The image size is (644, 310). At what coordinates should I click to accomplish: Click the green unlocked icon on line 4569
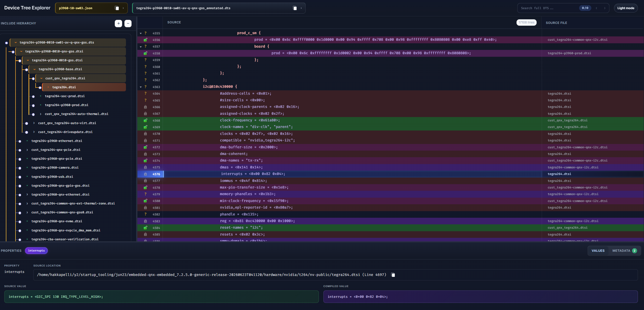[145, 127]
